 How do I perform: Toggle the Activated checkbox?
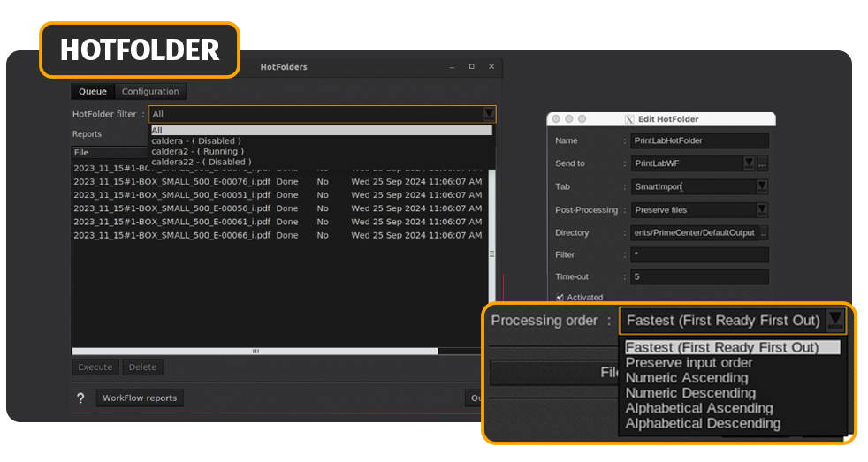click(560, 298)
